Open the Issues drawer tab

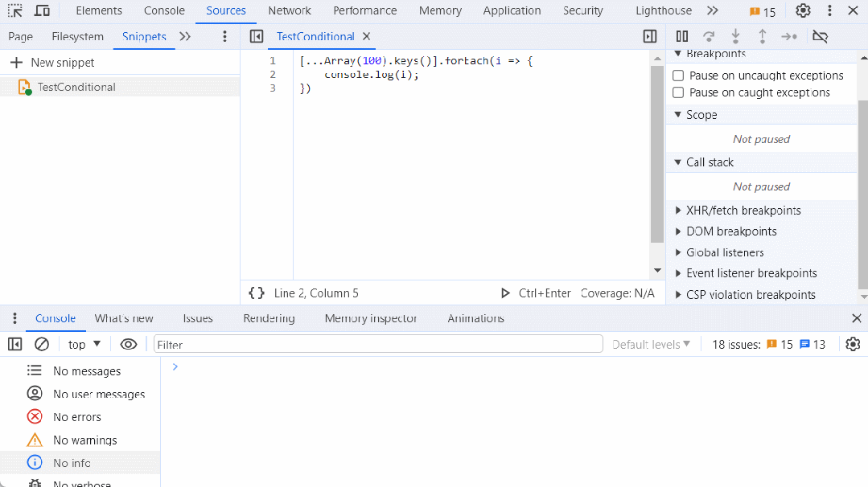(198, 318)
